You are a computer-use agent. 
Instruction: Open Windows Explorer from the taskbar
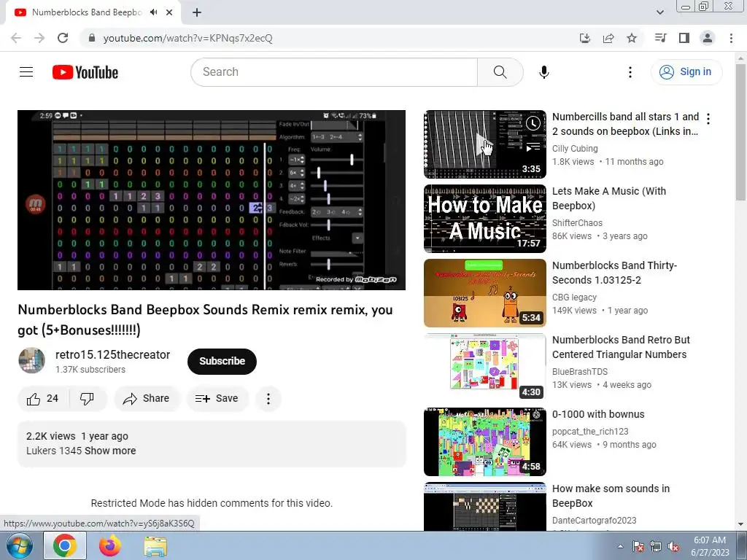(155, 546)
